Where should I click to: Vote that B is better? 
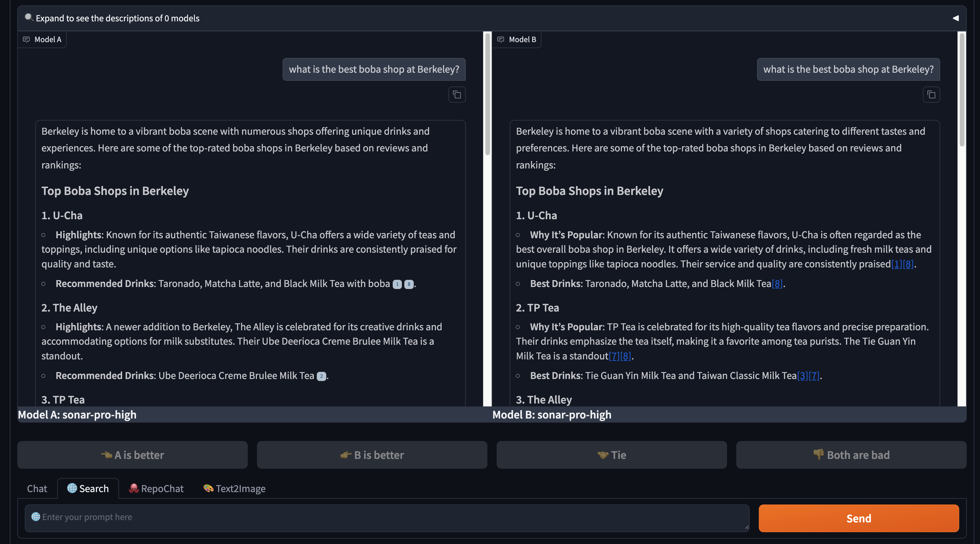click(x=372, y=455)
